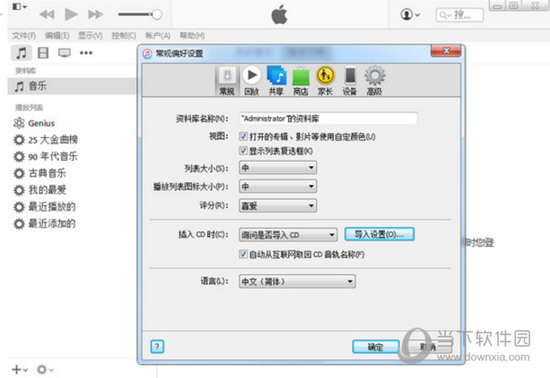The image size is (550, 378).
Task: Click the search field in iTunes
Action: pos(460,15)
